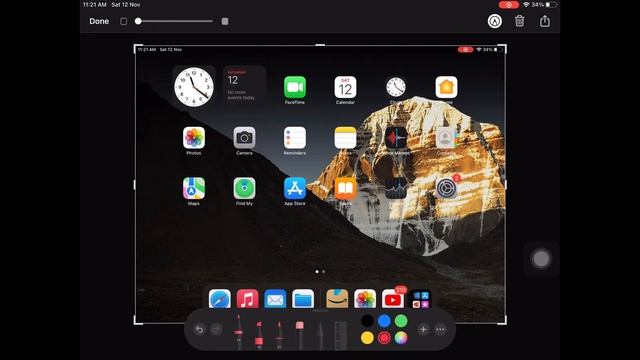Tap the solid opacity square right of slider

pos(224,21)
